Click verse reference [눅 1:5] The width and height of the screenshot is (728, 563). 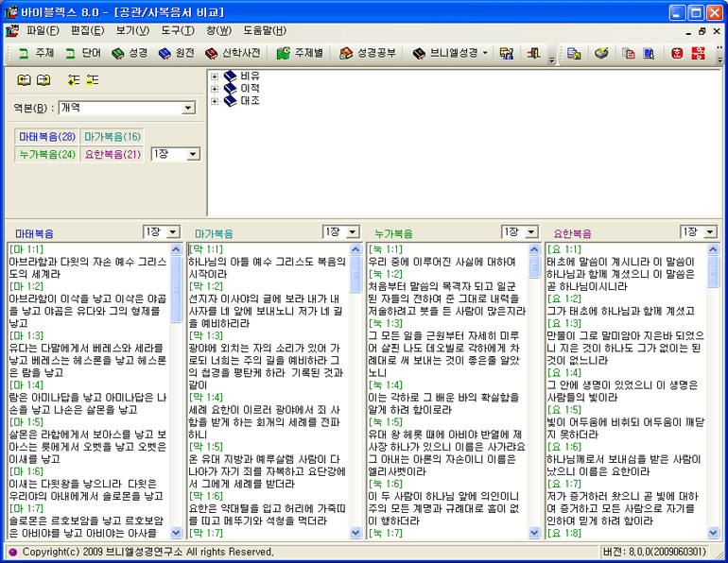pos(386,422)
